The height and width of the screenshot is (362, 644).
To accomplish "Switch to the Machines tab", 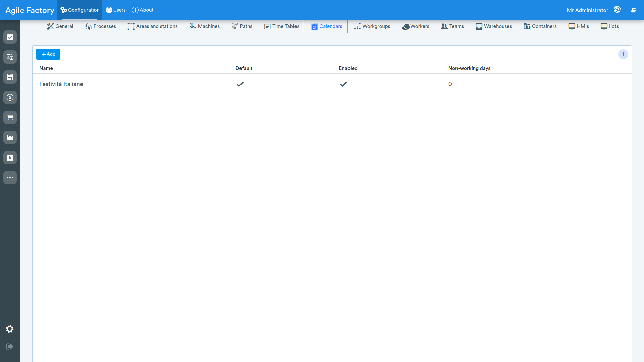I will click(x=205, y=26).
